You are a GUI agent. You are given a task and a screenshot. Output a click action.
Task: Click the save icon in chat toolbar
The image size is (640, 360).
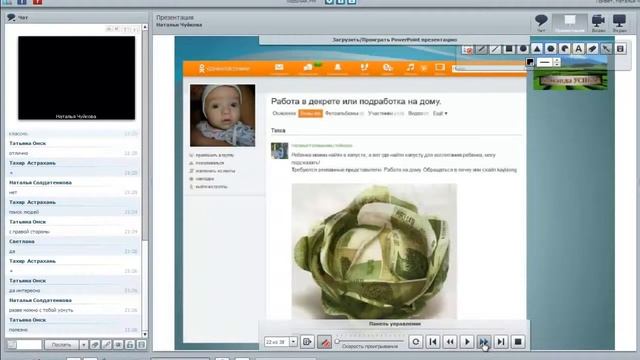click(x=142, y=345)
